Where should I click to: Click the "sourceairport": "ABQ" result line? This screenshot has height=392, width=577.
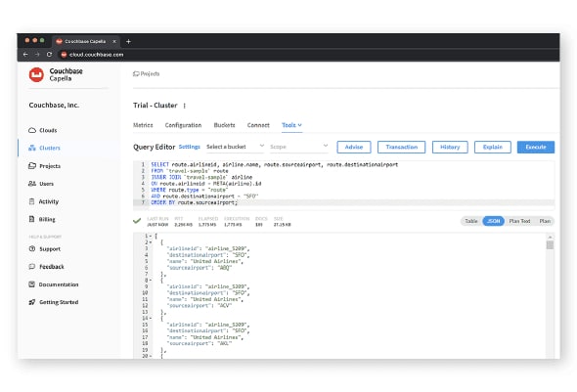pos(200,268)
